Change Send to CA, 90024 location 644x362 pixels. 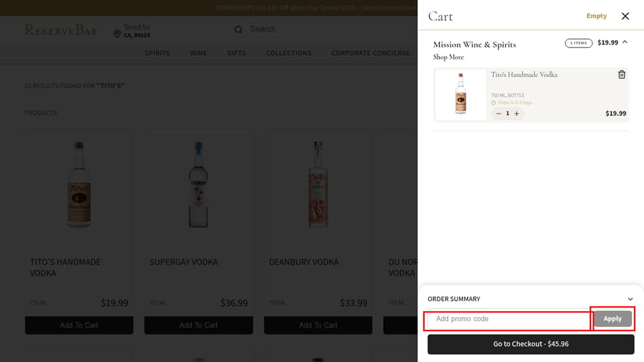click(132, 31)
